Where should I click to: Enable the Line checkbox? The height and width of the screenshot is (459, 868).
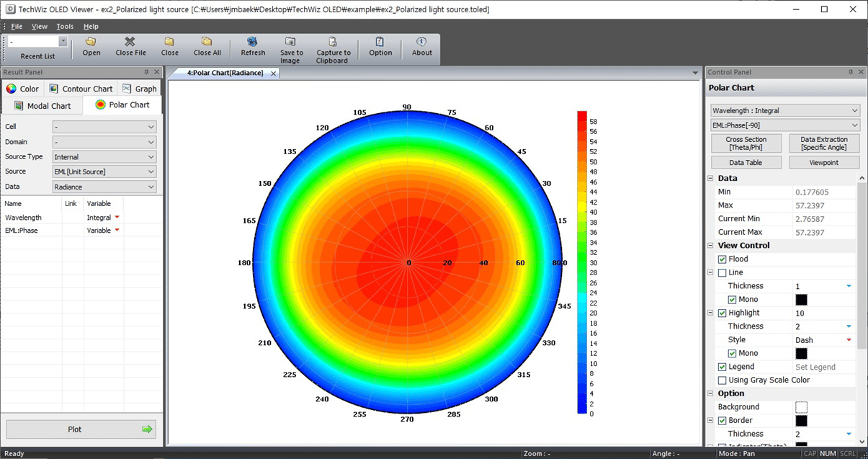(x=722, y=273)
